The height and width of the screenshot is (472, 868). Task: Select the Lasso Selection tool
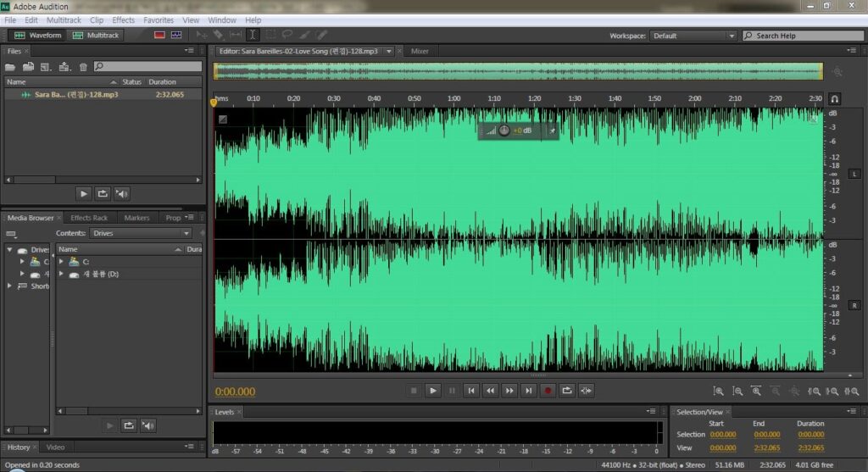coord(287,35)
